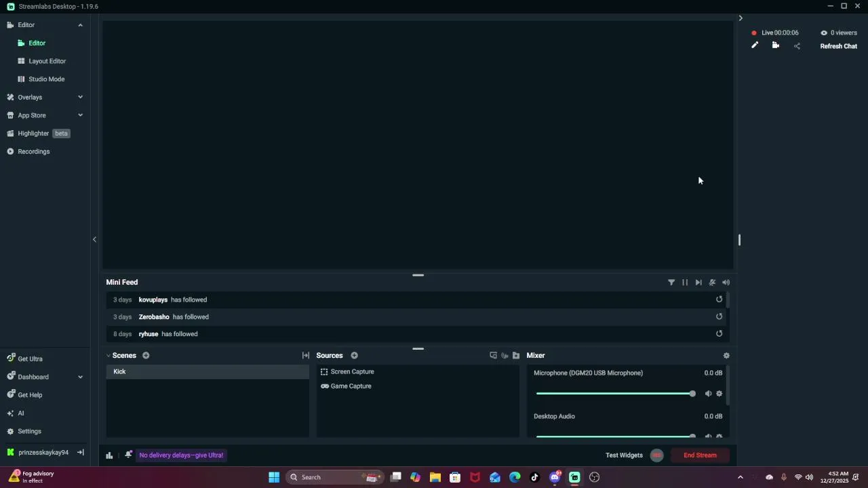Open performance stats chart icon
Viewport: 868px width, 488px height.
(x=109, y=455)
